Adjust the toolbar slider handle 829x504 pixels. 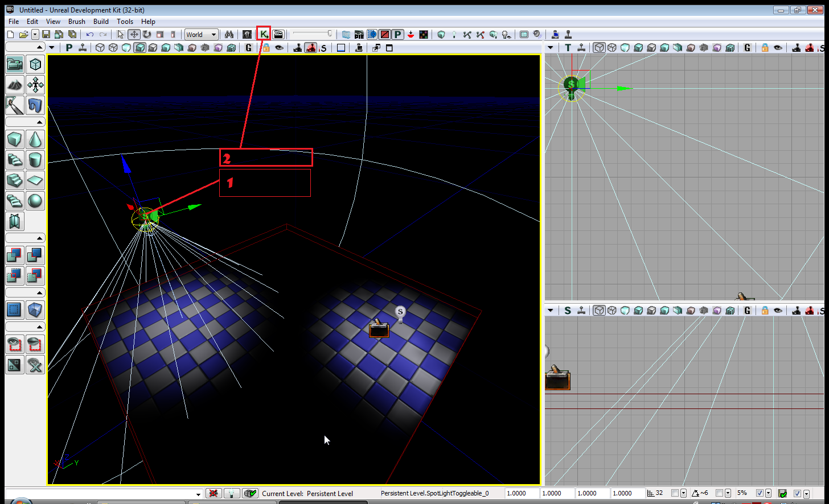pos(330,34)
